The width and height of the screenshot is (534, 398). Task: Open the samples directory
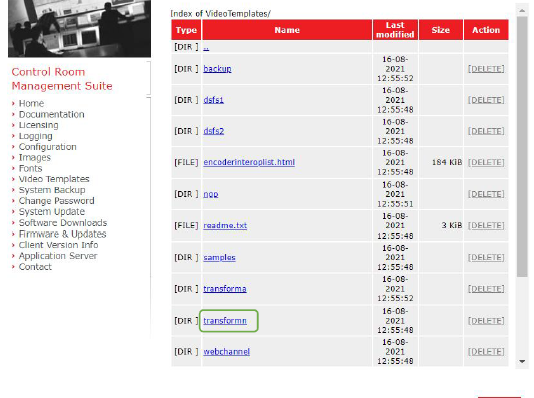click(219, 257)
